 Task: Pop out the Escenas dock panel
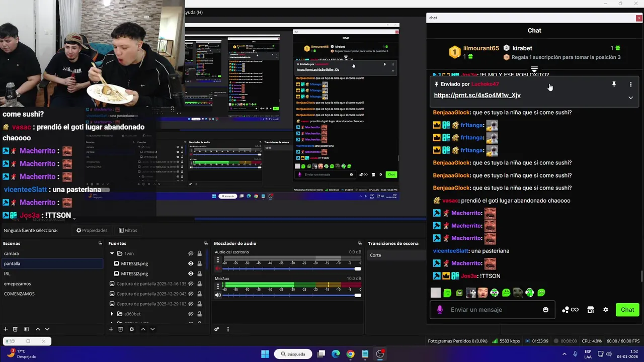click(x=100, y=243)
